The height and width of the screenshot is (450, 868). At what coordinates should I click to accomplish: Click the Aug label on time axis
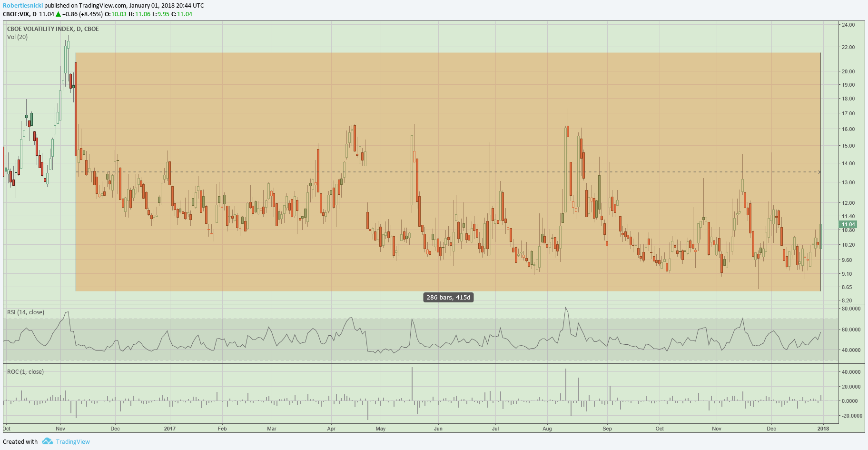click(x=547, y=429)
